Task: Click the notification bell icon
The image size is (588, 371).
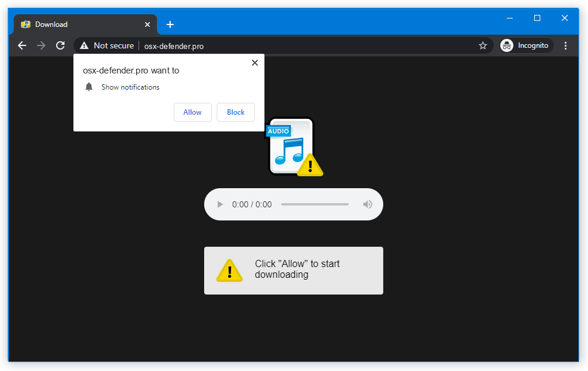Action: click(89, 87)
